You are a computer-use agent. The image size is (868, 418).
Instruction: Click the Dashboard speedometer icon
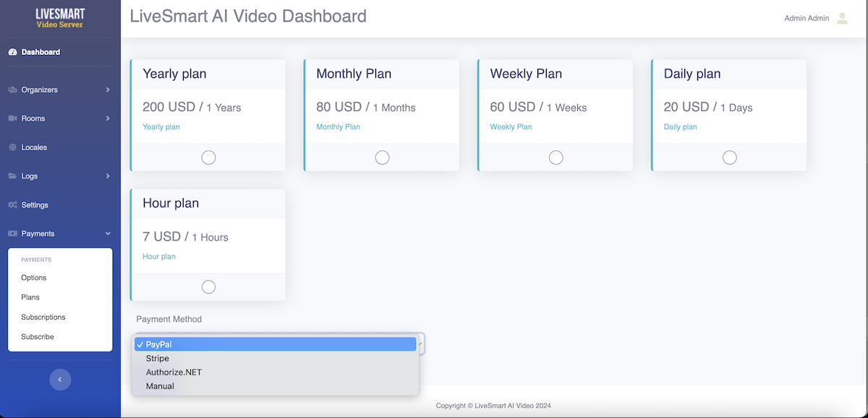pos(12,52)
